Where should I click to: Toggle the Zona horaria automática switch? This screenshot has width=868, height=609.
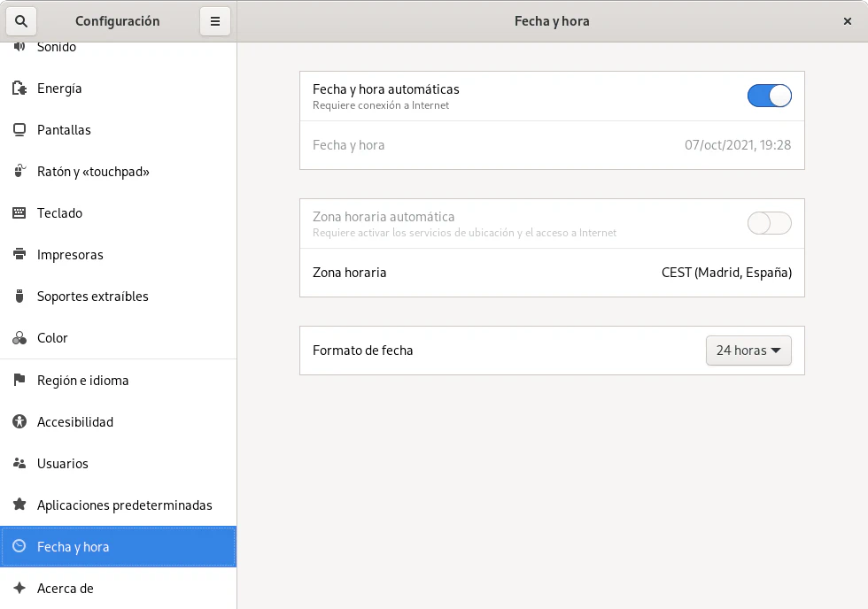pos(769,223)
